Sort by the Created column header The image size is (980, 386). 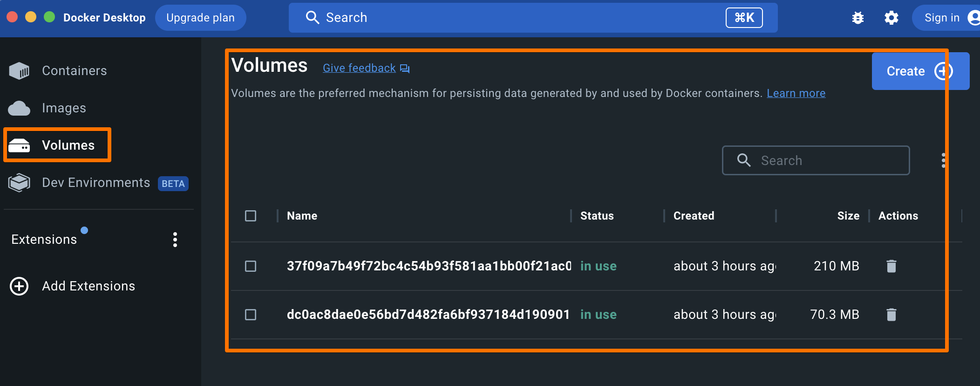tap(694, 216)
